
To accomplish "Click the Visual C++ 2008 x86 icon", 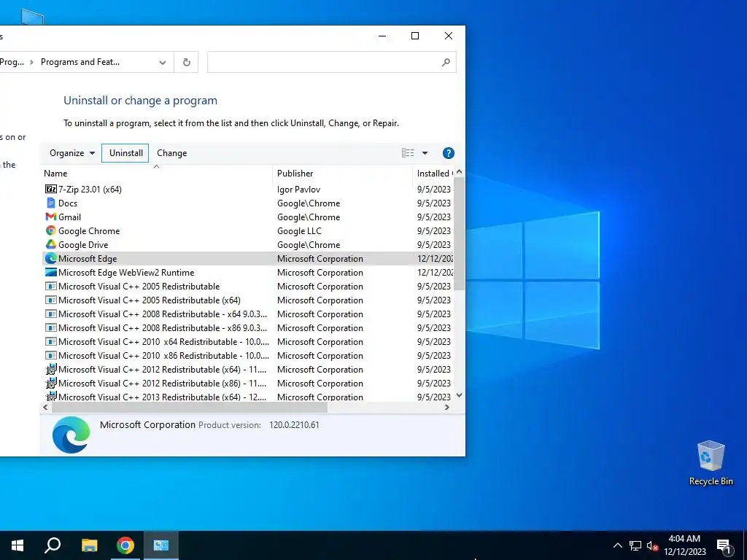I will (x=50, y=327).
